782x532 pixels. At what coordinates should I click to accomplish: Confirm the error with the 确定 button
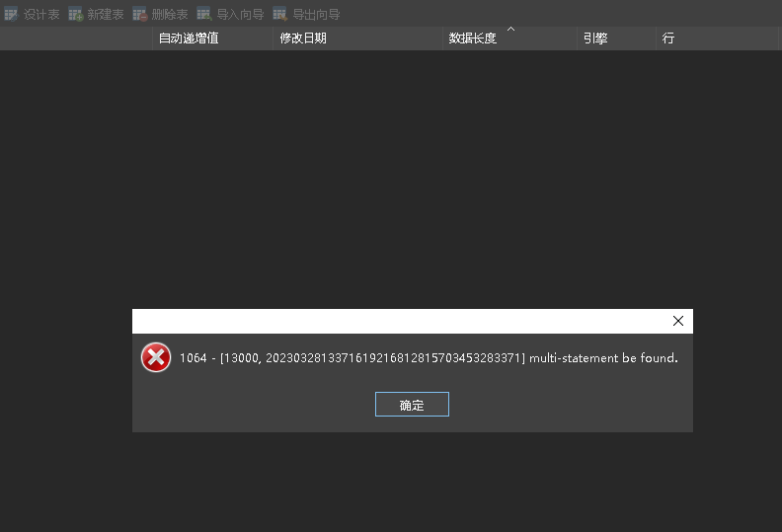click(412, 405)
